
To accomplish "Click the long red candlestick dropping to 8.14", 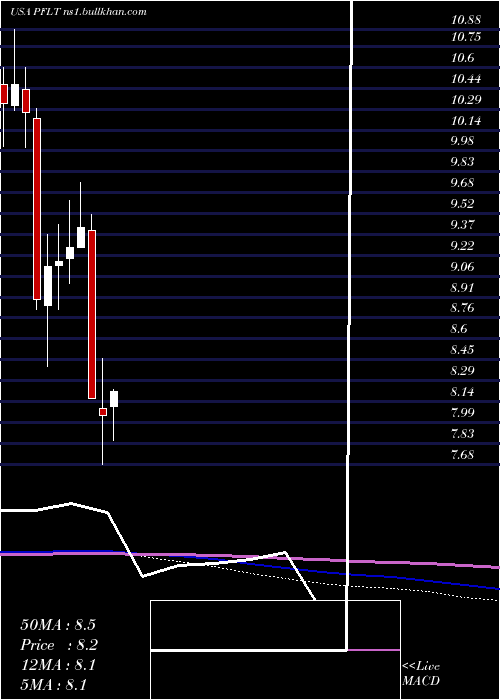I will coord(92,314).
